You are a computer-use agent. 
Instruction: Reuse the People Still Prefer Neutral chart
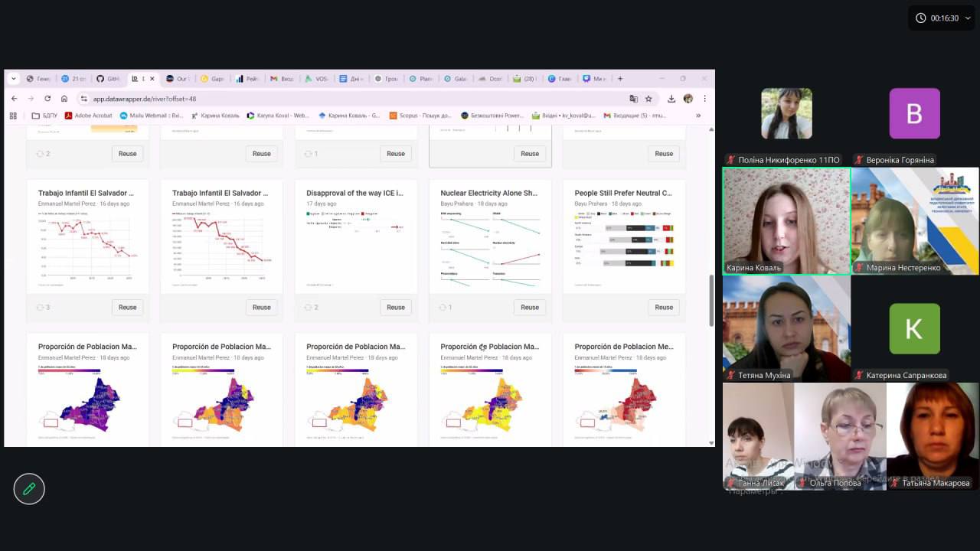[663, 307]
